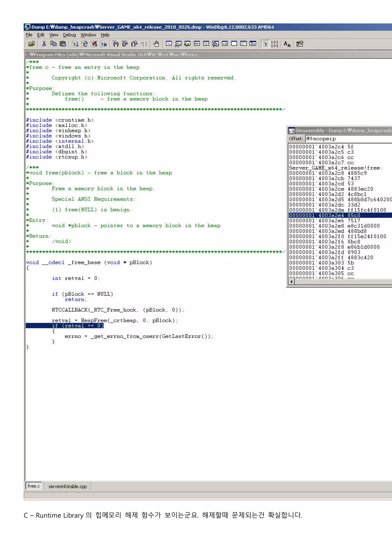Open the Window menu
Viewport: 392px width, 555px height.
[x=88, y=35]
